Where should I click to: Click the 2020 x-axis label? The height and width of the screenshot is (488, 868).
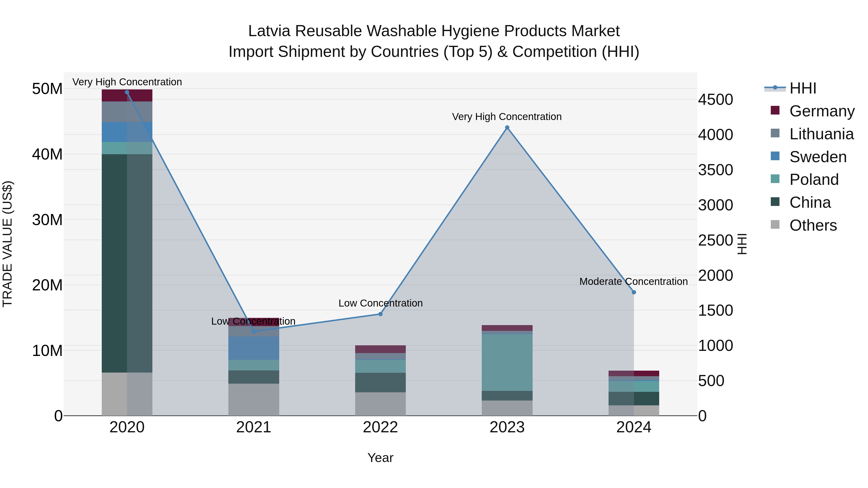click(x=127, y=427)
